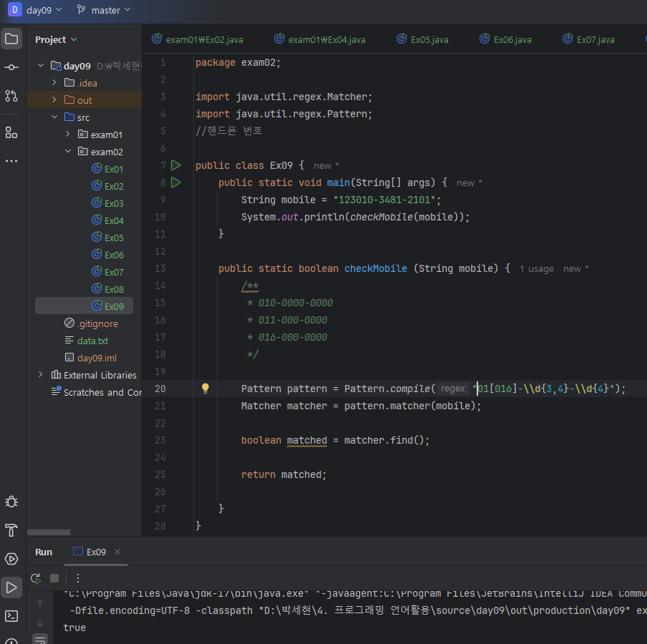Open the Structure tool window icon
Viewport: 647px width, 644px height.
coord(11,132)
